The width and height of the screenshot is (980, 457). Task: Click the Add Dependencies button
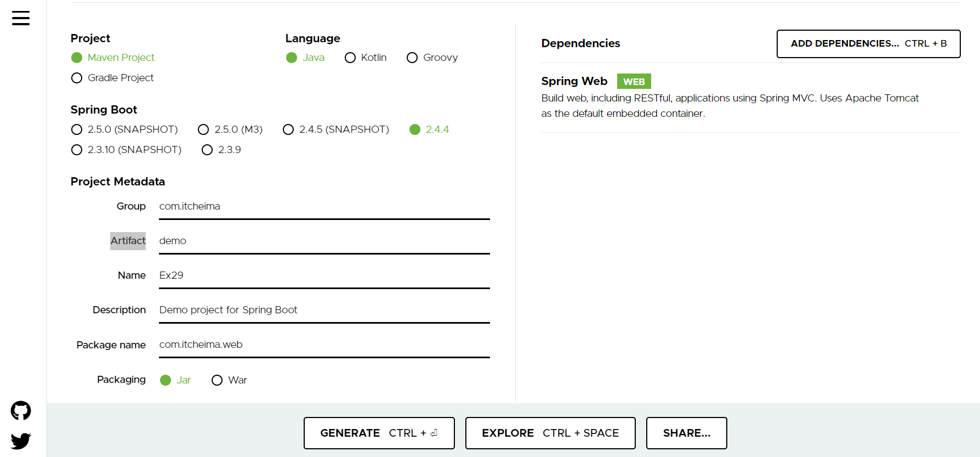868,44
